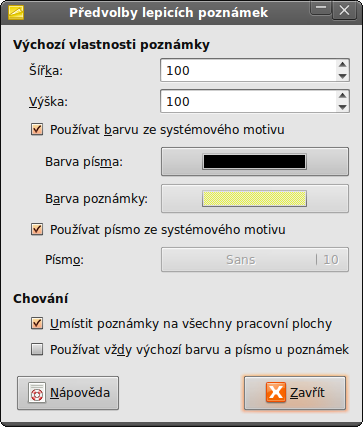The image size is (363, 427).
Task: Click inside the Šířka input field
Action: coord(248,70)
